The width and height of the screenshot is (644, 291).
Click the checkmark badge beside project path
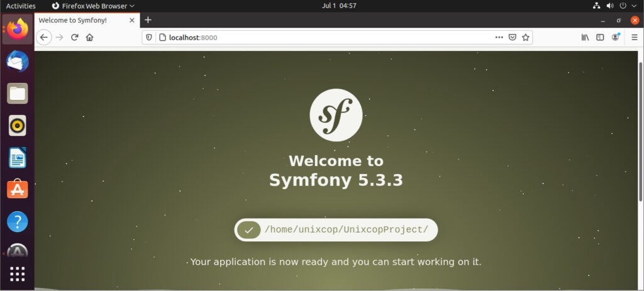(x=248, y=230)
